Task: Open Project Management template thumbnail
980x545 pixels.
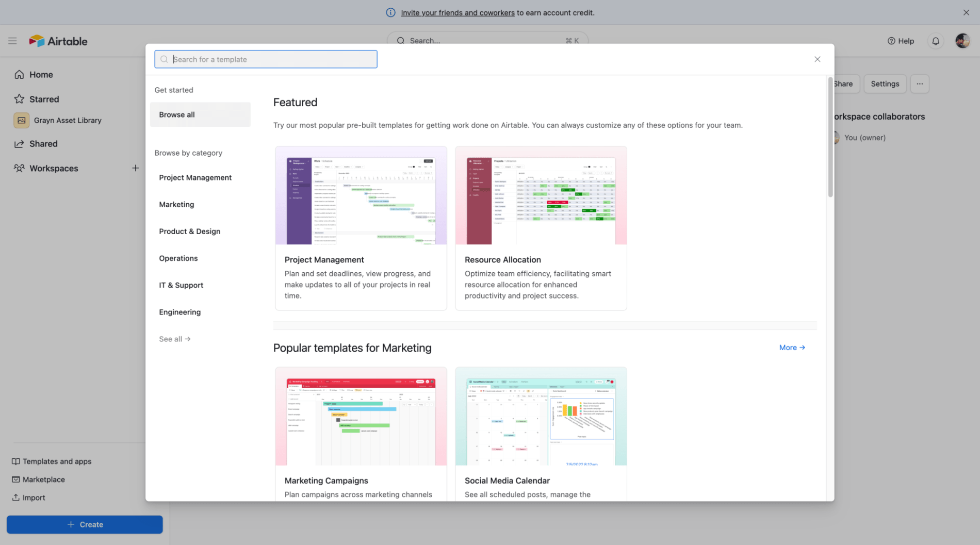Action: (361, 195)
